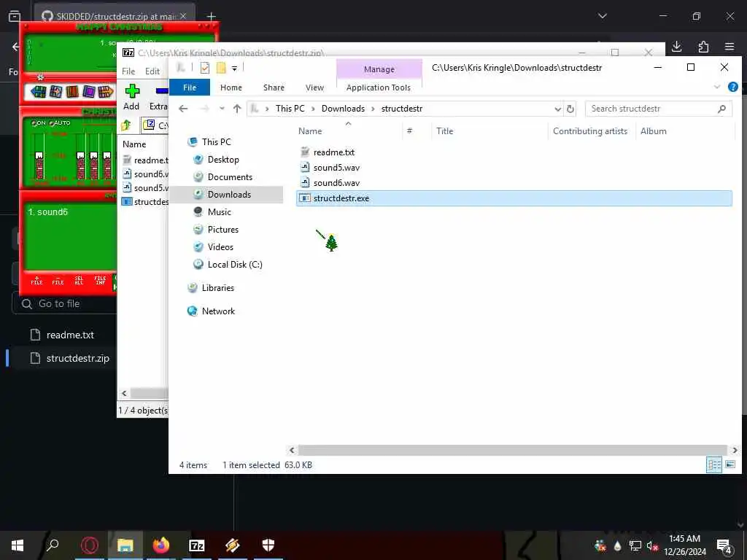
Task: Select structdestr.exe in the Explorer file list
Action: point(514,198)
